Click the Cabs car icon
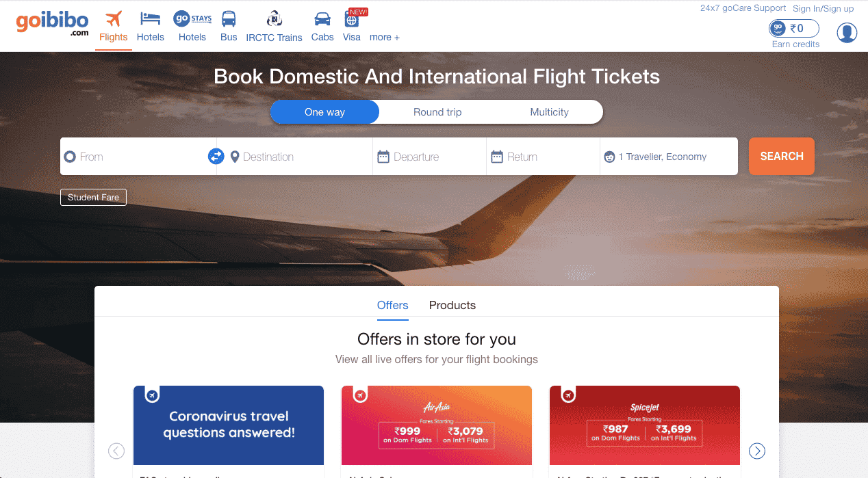Screen dimensions: 868x478 point(322,18)
